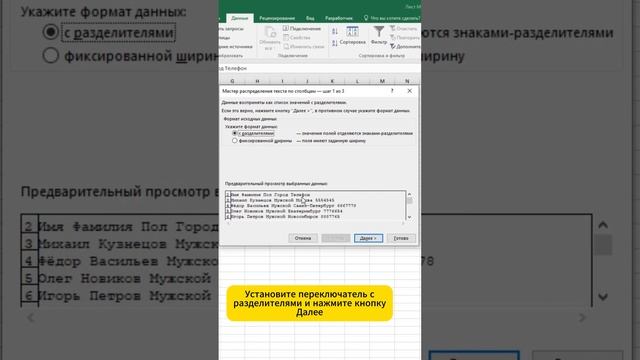Toggle the Фильтр funnel button
The width and height of the screenshot is (640, 360).
pos(379,36)
